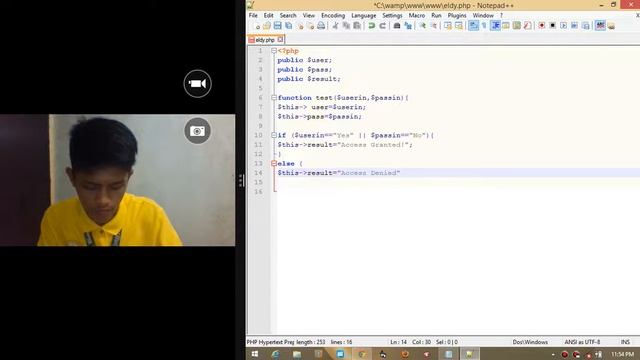
Task: Toggle Show All Characters pilcrow icon
Action: 484,26
